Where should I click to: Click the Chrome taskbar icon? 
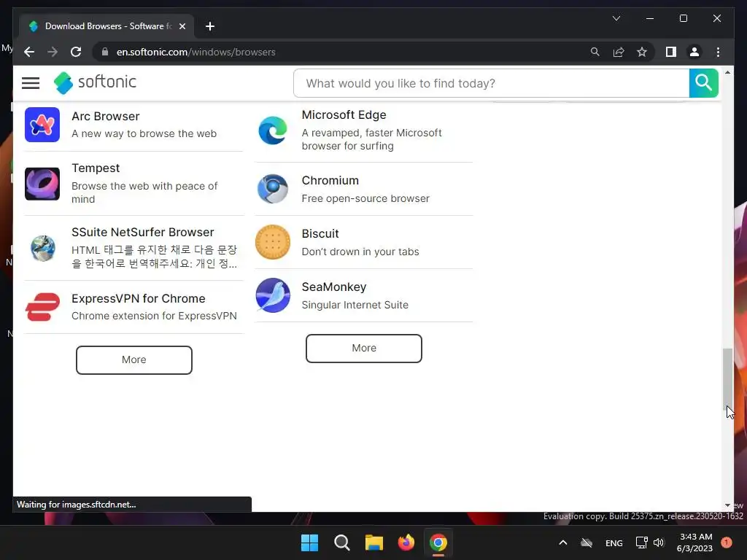click(x=438, y=542)
